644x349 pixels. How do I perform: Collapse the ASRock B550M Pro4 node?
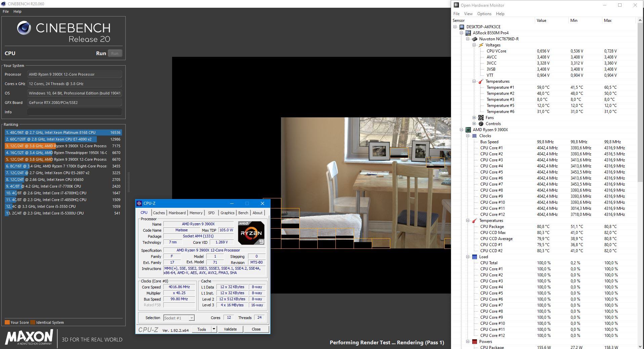461,33
